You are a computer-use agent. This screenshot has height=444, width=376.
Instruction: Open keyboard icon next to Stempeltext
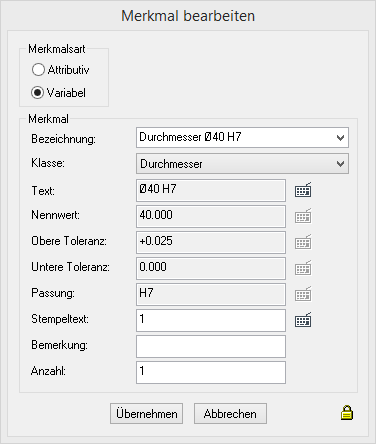pyautogui.click(x=303, y=320)
